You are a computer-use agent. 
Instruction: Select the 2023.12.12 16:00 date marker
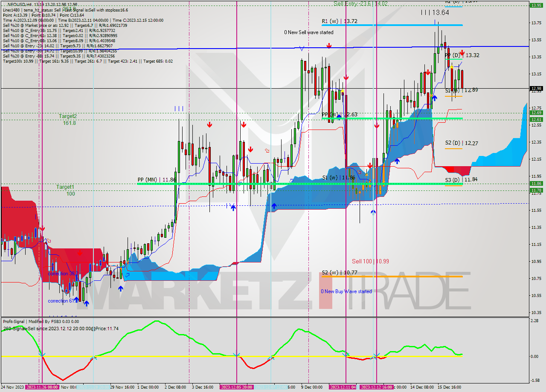click(376, 387)
